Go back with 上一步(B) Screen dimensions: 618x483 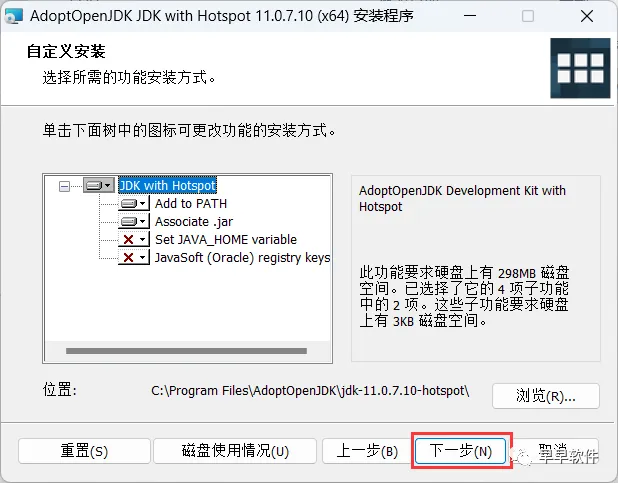coord(367,451)
